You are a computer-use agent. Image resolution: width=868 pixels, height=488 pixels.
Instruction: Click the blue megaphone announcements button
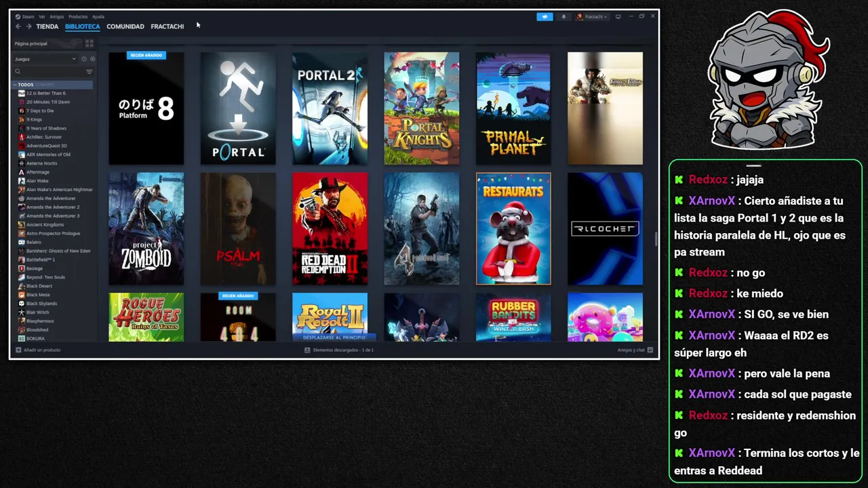tap(545, 16)
